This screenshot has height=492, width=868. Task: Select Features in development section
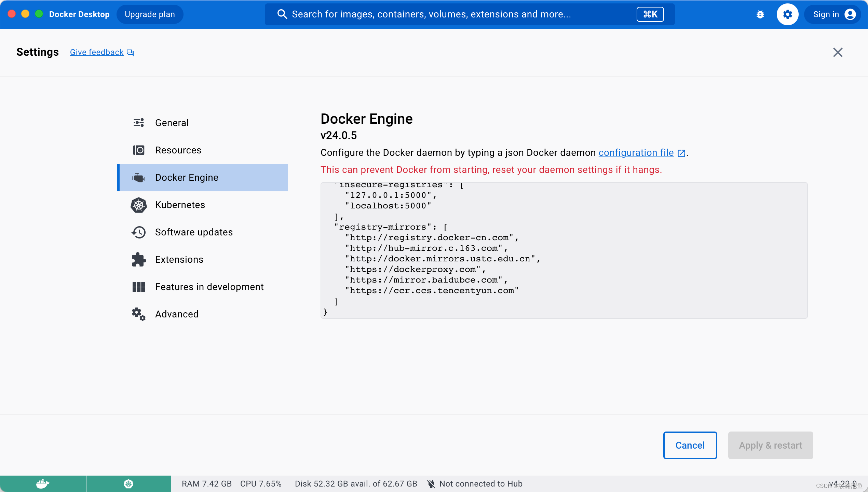209,287
